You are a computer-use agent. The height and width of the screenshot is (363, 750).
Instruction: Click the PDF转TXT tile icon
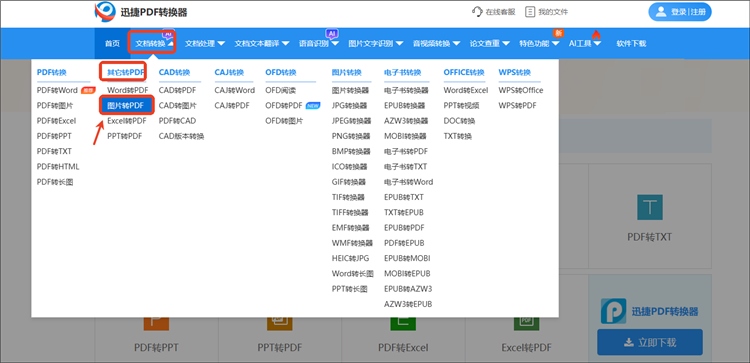pyautogui.click(x=650, y=207)
